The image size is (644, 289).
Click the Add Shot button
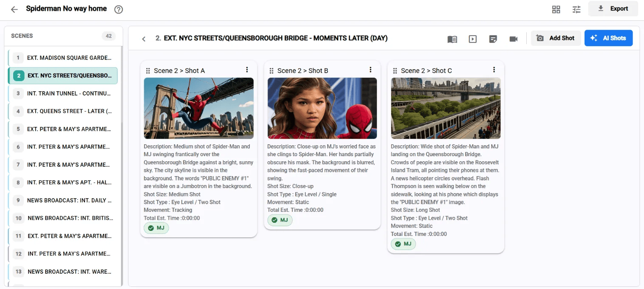pos(556,38)
